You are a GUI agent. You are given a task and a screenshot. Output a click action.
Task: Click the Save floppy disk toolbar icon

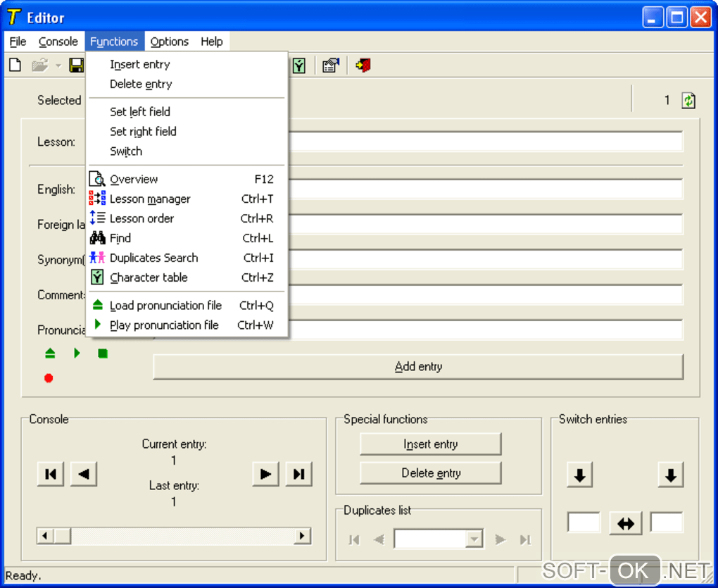point(76,65)
